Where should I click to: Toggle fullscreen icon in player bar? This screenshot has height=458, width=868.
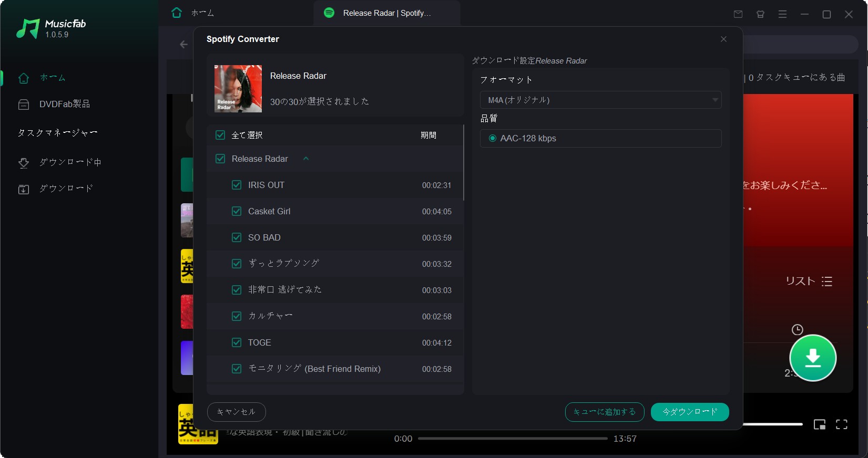[841, 424]
